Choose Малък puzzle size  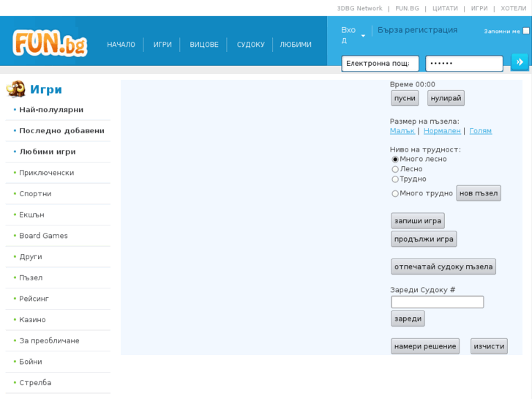(402, 131)
